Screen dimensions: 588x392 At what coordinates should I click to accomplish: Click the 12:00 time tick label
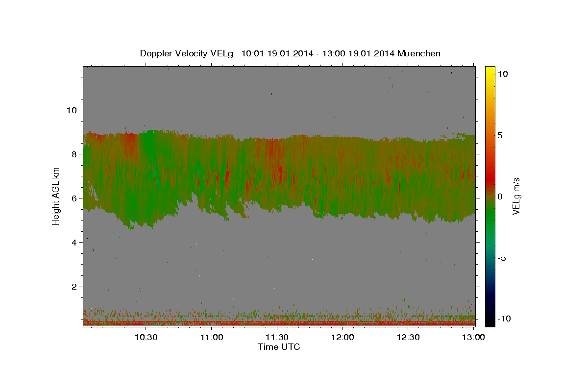click(x=343, y=337)
